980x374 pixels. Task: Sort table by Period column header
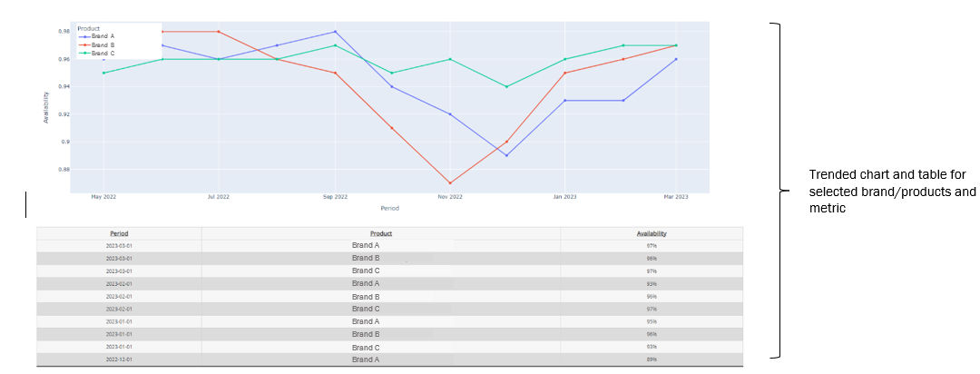[119, 233]
